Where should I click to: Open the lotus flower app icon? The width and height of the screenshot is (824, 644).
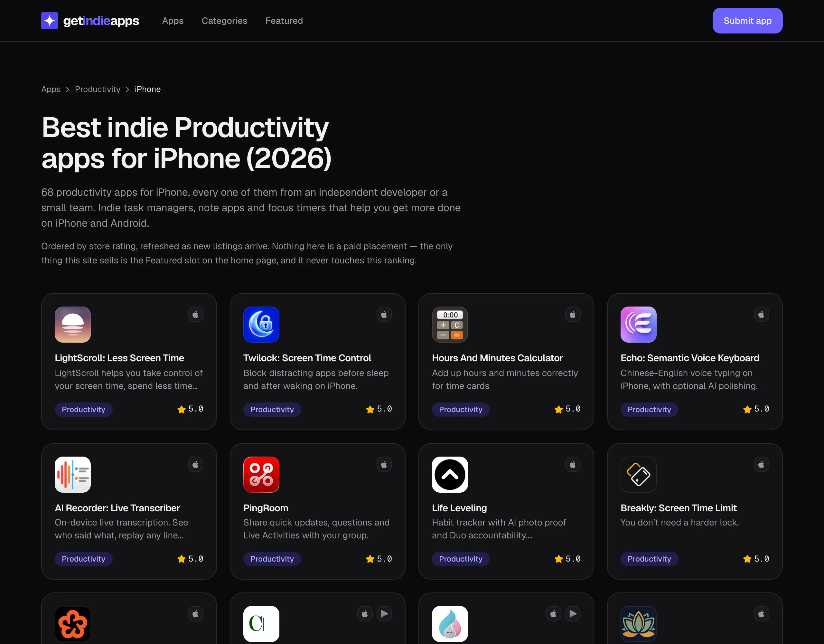[638, 624]
